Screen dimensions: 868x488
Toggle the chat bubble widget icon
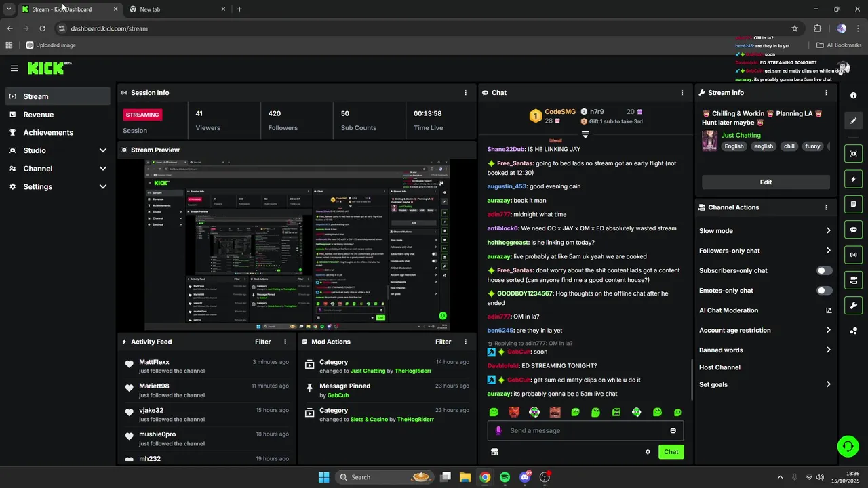click(x=854, y=230)
